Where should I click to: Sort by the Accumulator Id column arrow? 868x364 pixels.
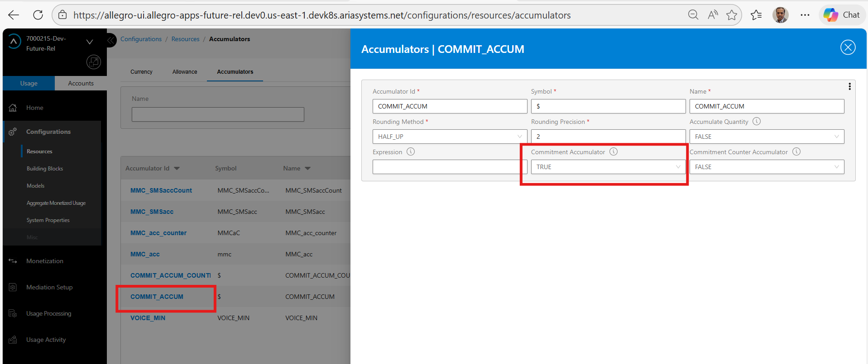pyautogui.click(x=177, y=169)
